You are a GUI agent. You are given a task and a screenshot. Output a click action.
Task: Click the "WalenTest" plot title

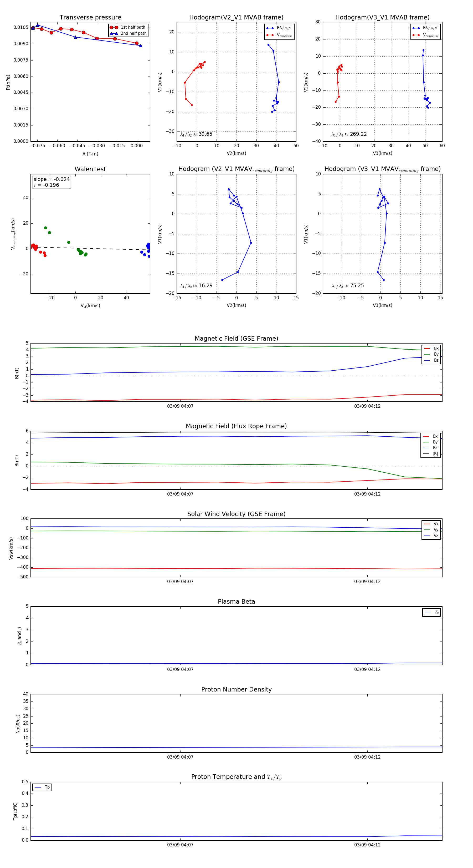coord(90,169)
